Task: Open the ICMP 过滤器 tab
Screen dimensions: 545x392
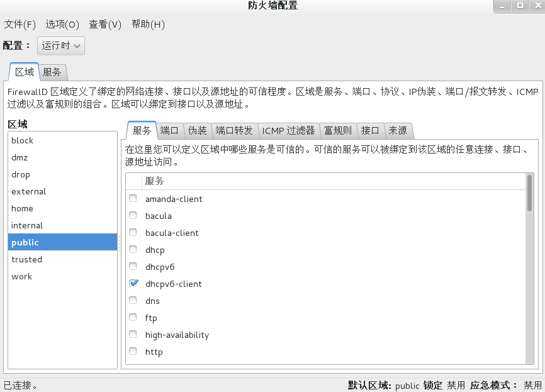Action: [288, 131]
